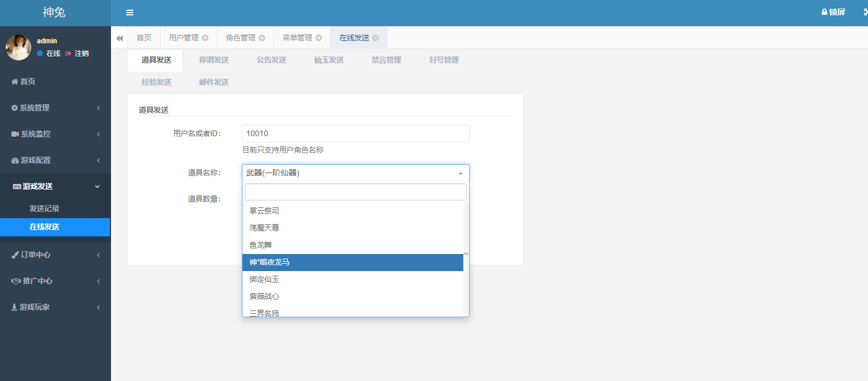Screen dimensions: 868x381
Task: Collapse the 游戏发送 sidebar menu
Action: (x=55, y=186)
